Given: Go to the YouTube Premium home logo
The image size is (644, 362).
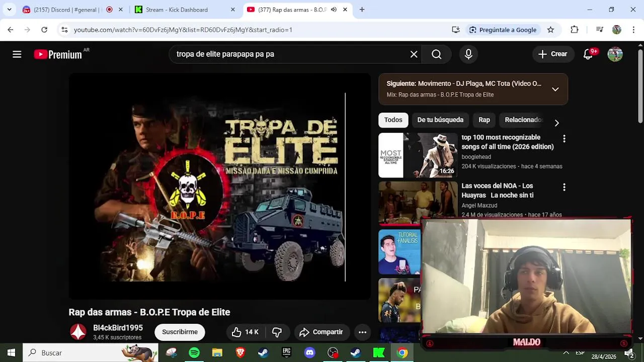Looking at the screenshot, I should (x=58, y=54).
